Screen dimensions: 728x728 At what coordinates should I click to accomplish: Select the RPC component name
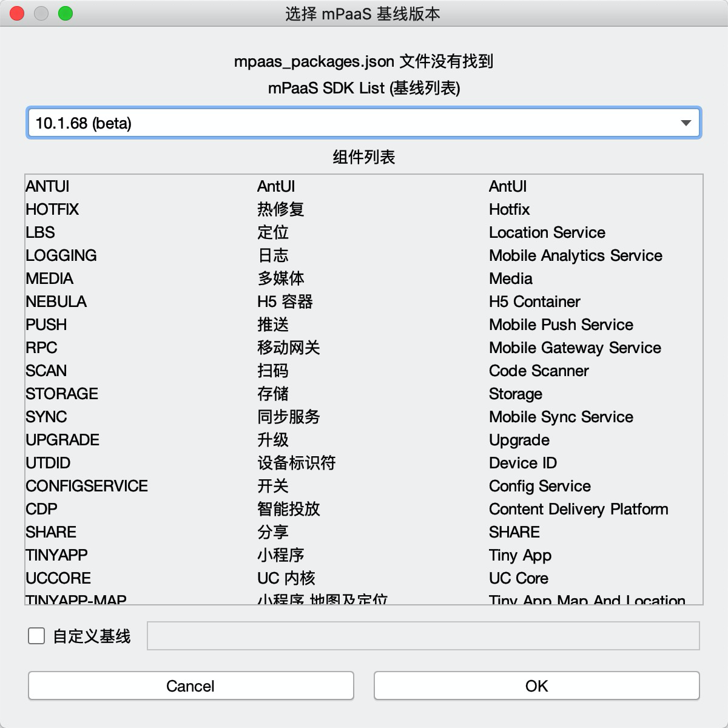point(41,348)
